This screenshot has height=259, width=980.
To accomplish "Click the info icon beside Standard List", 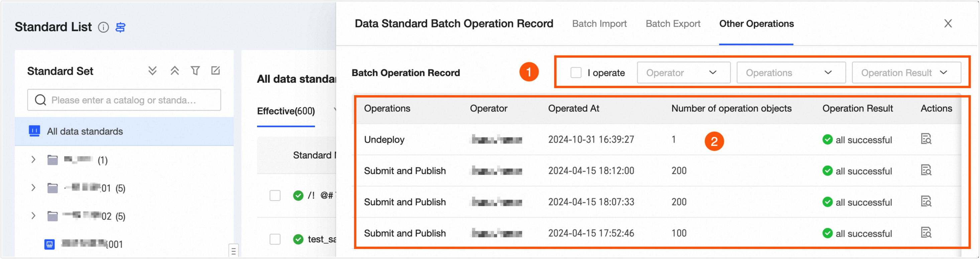I will click(x=104, y=27).
